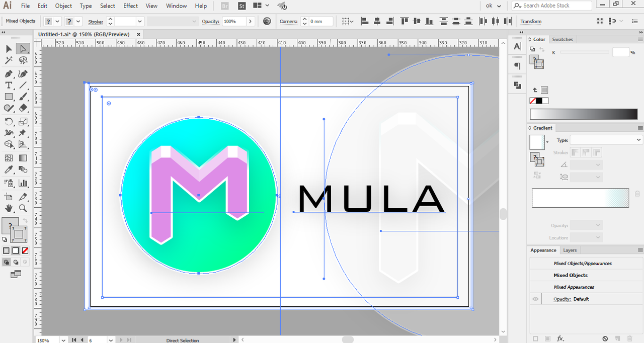
Task: Select the Width (warp) tool
Action: coord(9,133)
